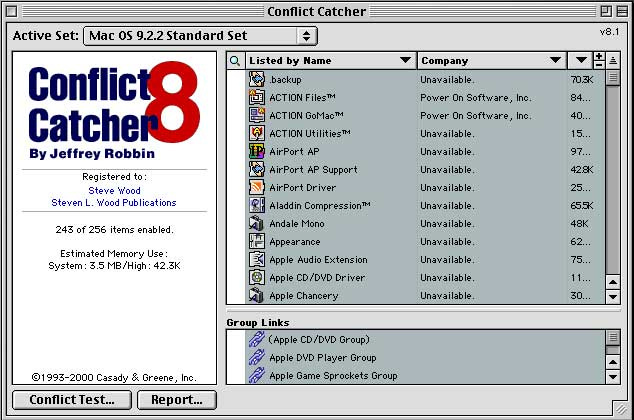
Task: Select the AirPort AP icon
Action: pos(256,151)
